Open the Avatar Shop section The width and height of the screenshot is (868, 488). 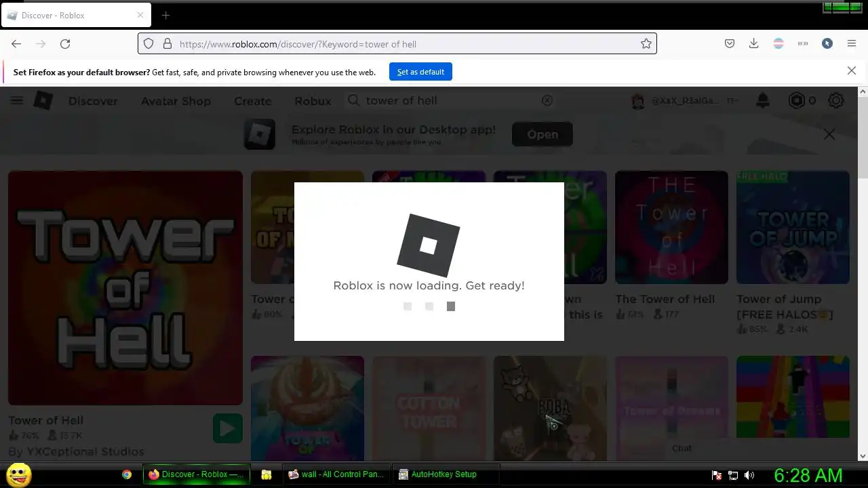coord(176,101)
